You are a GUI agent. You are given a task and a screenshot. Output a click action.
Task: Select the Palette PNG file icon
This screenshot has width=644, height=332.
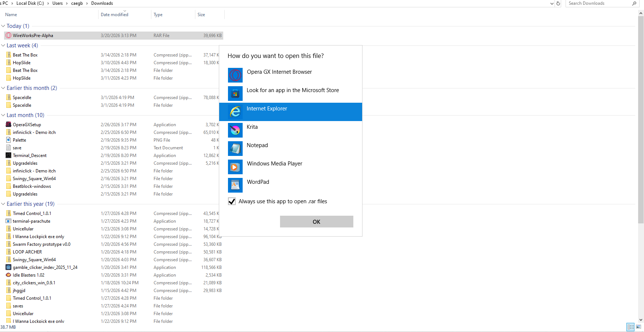[x=8, y=140]
